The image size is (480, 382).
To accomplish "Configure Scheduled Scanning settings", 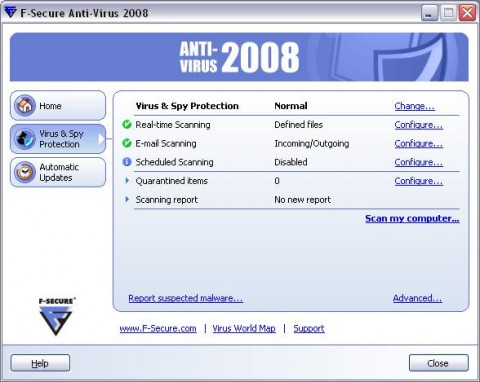I will (x=419, y=162).
